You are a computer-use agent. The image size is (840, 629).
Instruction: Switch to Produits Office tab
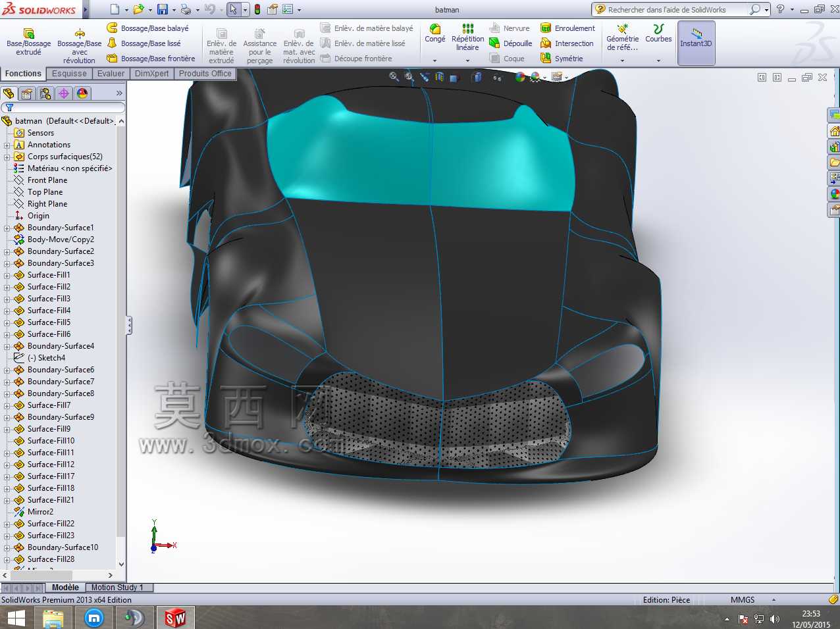tap(205, 74)
